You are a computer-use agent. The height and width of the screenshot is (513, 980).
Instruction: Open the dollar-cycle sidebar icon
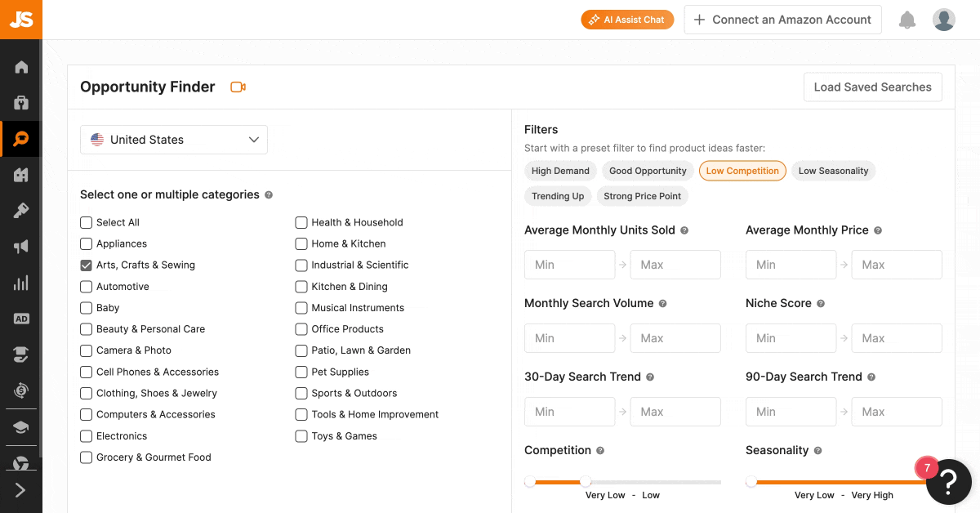coord(21,390)
